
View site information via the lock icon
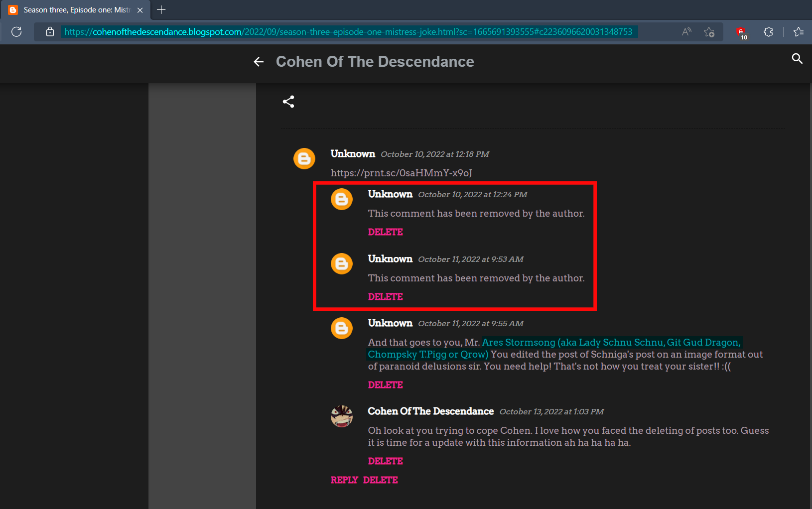50,32
